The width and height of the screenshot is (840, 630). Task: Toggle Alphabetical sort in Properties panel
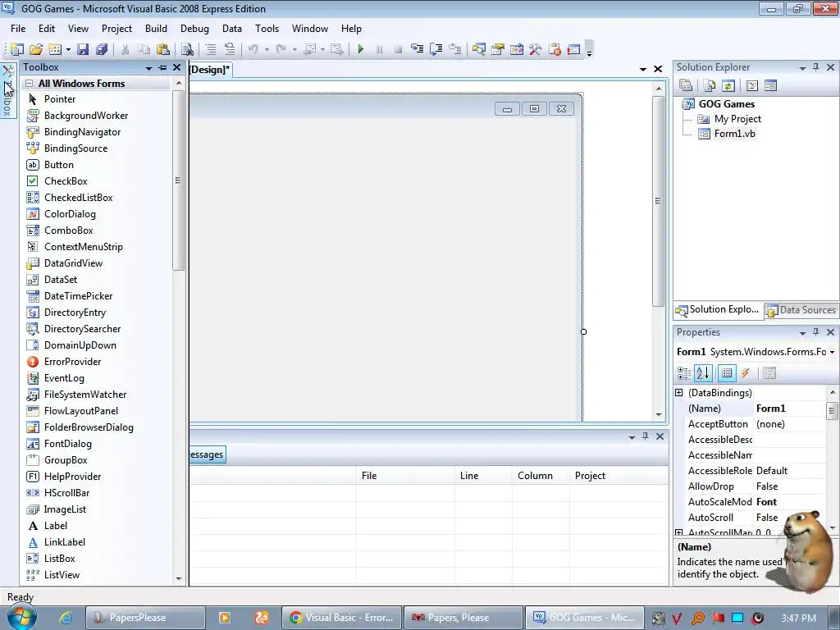click(703, 373)
